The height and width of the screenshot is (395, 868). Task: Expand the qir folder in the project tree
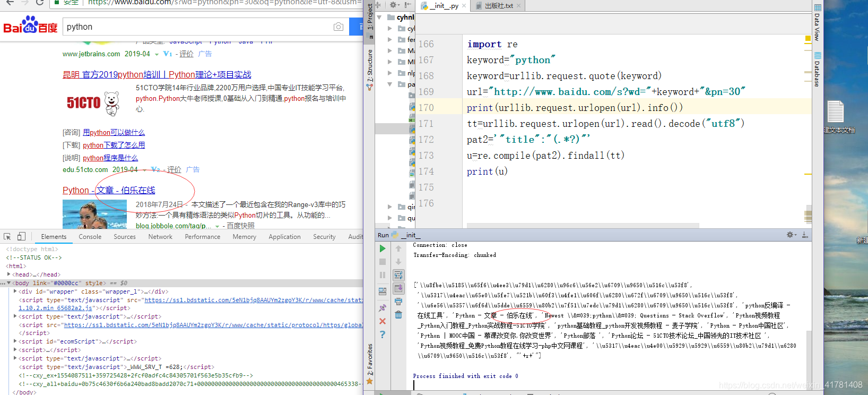390,207
